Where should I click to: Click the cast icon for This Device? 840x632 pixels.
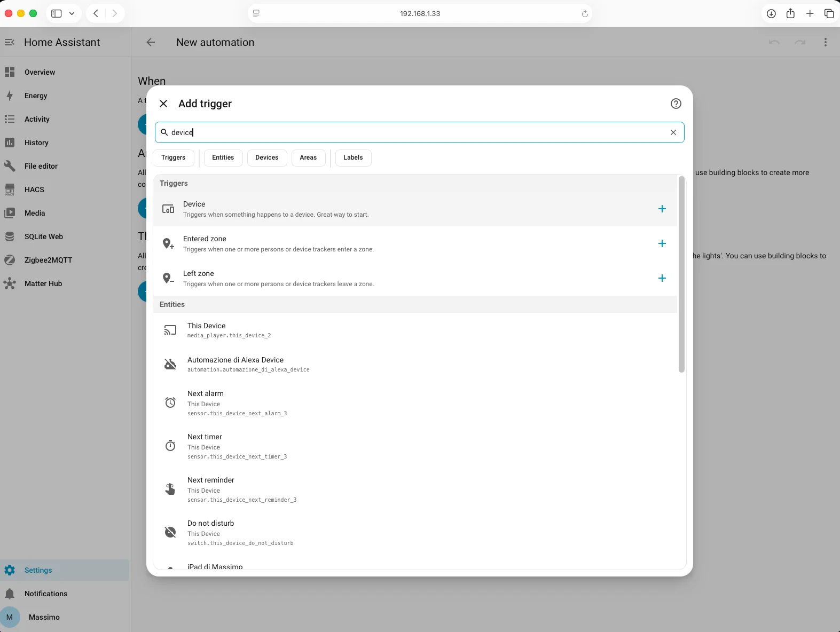click(x=170, y=330)
